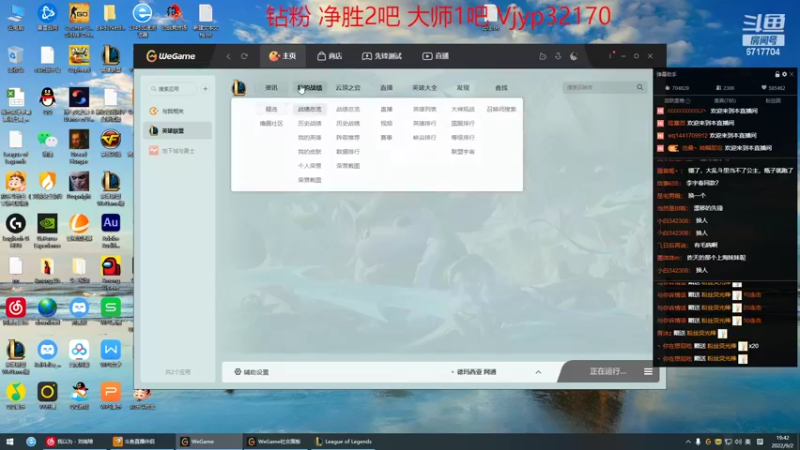
Task: Switch to WeGame taskbar item
Action: pyautogui.click(x=208, y=441)
